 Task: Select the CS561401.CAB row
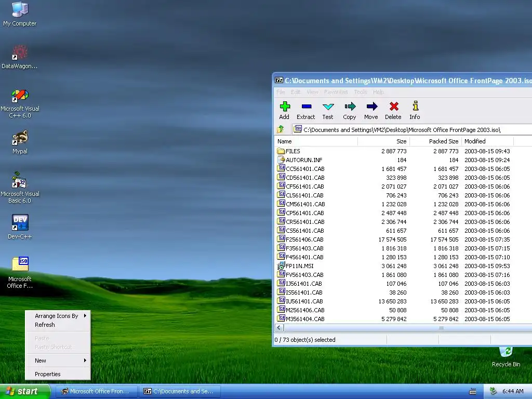[x=403, y=230]
